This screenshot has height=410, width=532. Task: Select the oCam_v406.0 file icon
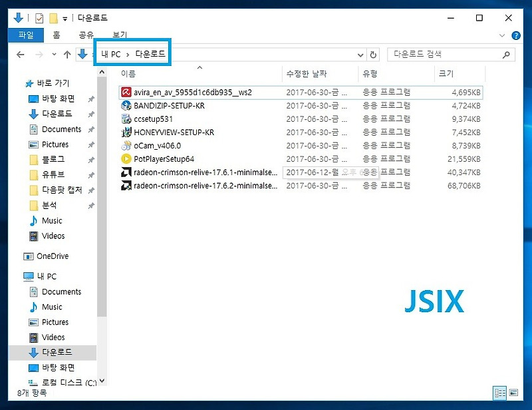point(126,145)
